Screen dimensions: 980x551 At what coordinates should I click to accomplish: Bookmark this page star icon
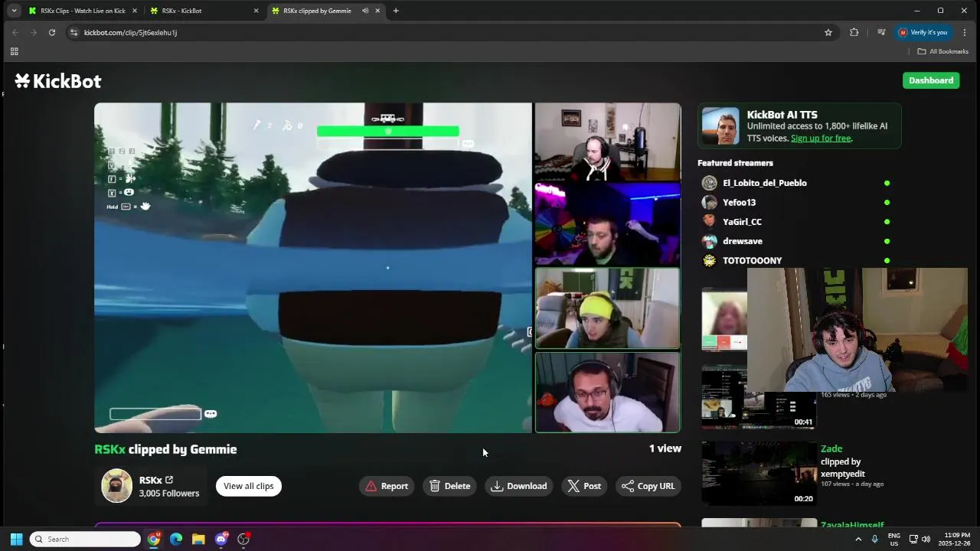(x=828, y=32)
